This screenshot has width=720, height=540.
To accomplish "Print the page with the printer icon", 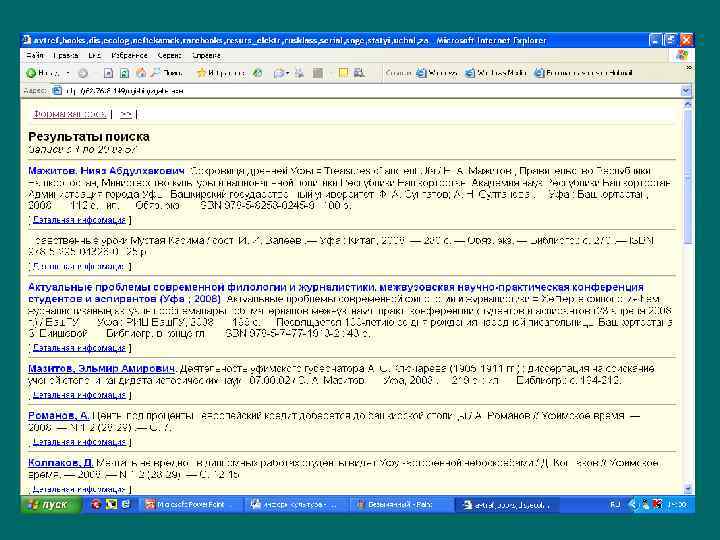I will pos(299,73).
